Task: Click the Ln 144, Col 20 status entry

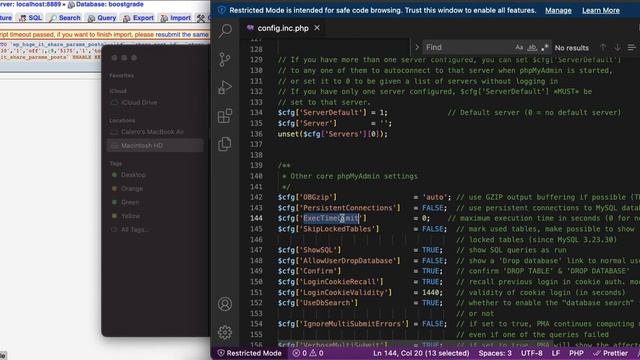Action: tap(421, 353)
